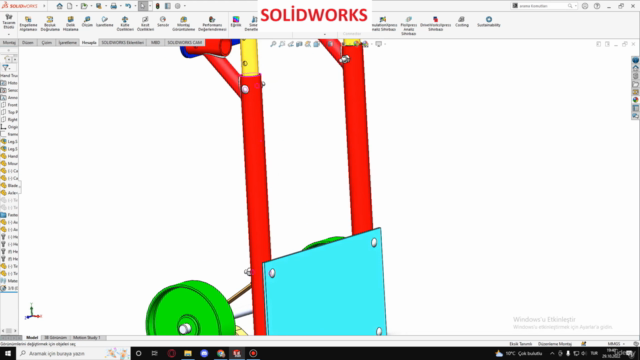This screenshot has width=640, height=360.
Task: Open Eğrilik curvature tool
Action: (236, 22)
